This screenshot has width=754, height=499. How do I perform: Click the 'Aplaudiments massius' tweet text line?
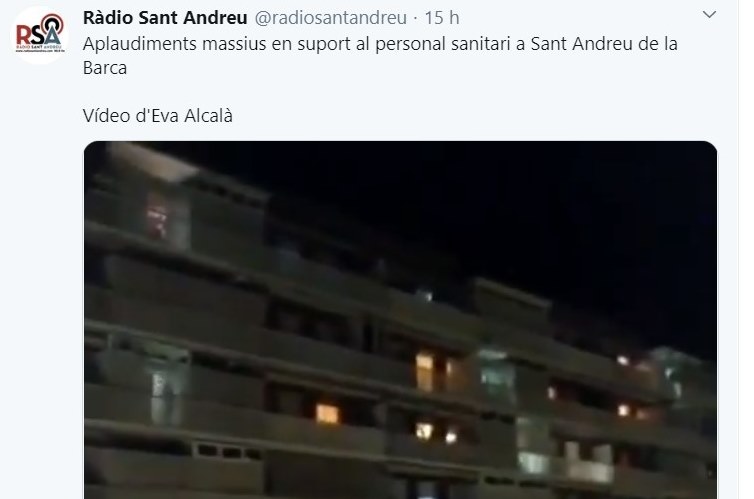(380, 44)
